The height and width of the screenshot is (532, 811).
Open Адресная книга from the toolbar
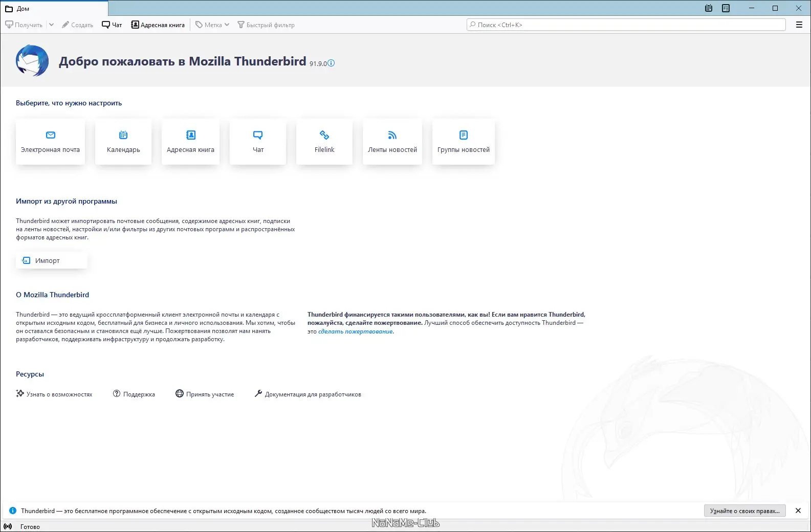pyautogui.click(x=158, y=25)
